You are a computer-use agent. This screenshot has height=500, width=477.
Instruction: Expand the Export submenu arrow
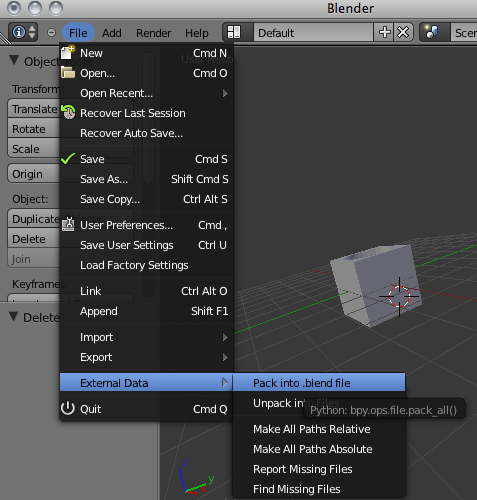click(225, 357)
